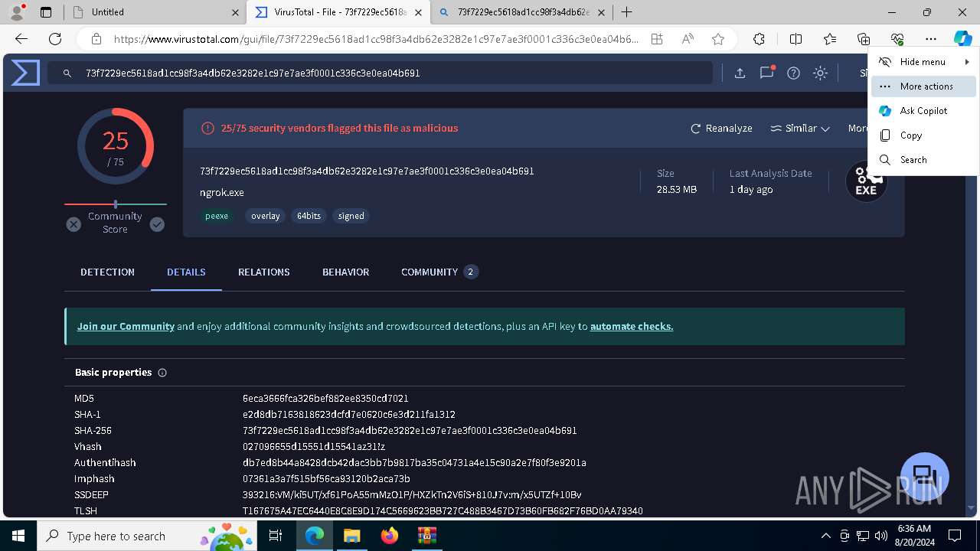This screenshot has height=551, width=980.
Task: Click the MD5 hash value
Action: [x=325, y=399]
